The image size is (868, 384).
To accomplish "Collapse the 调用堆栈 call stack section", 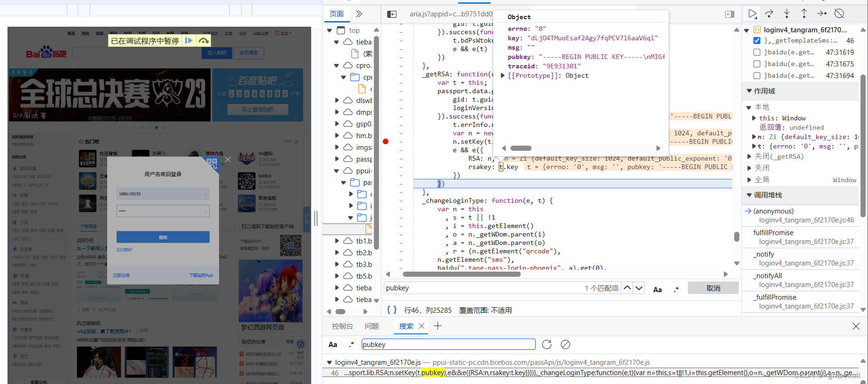I will tap(749, 195).
